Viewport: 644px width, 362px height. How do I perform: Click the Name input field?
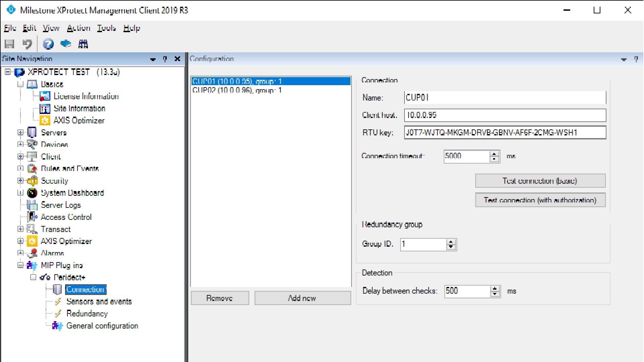pos(505,98)
